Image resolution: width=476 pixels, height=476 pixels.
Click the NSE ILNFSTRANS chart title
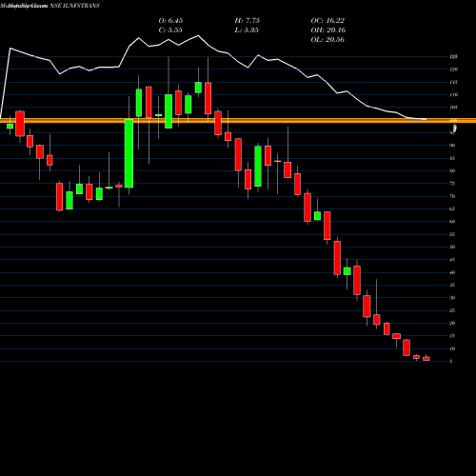click(x=75, y=6)
